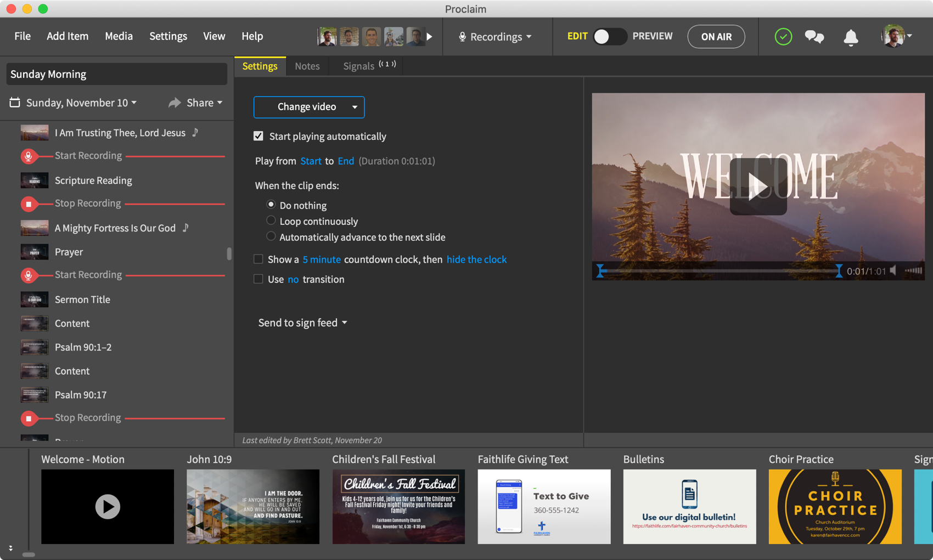
Task: Click the calendar icon beside the date
Action: click(x=15, y=103)
